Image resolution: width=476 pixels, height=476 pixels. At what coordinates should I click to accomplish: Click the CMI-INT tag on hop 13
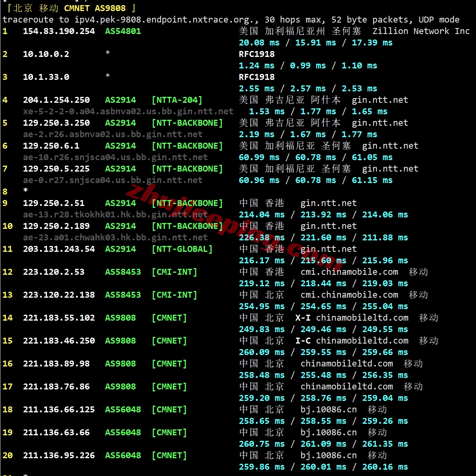point(174,295)
